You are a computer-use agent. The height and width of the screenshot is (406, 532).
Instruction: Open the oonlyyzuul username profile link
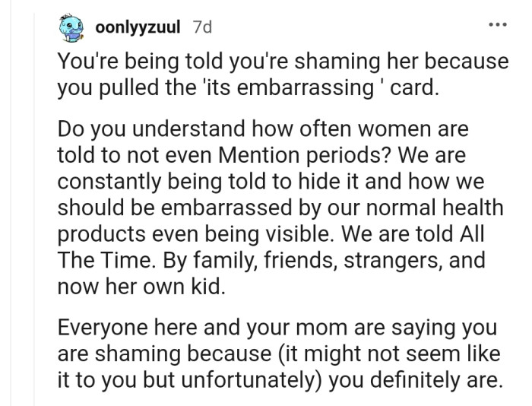tap(138, 28)
